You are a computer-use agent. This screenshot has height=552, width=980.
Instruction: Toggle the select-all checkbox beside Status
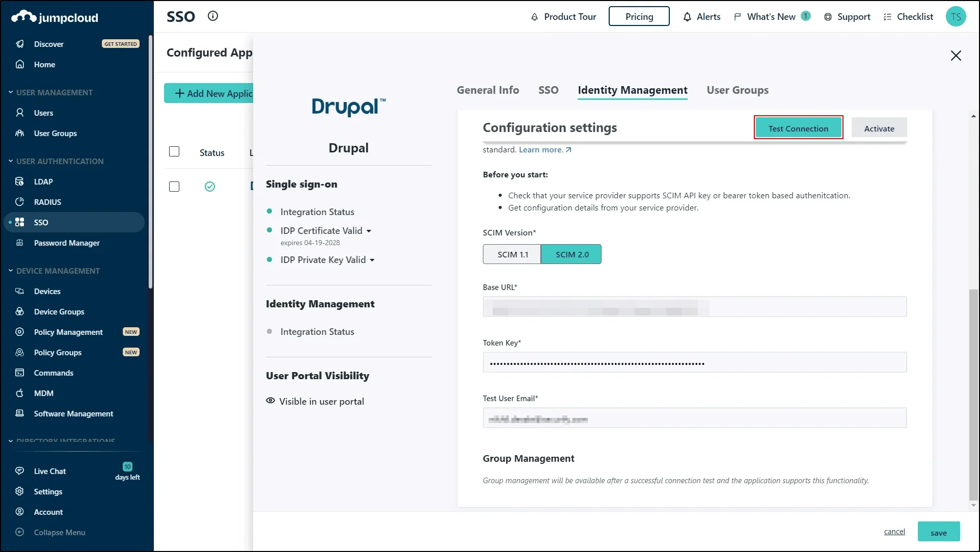click(x=174, y=151)
